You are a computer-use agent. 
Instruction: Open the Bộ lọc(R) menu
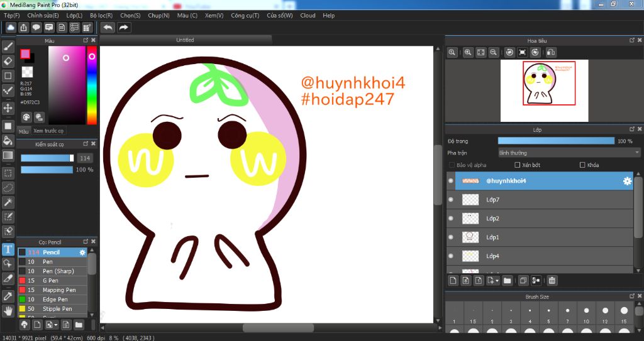pyautogui.click(x=101, y=16)
